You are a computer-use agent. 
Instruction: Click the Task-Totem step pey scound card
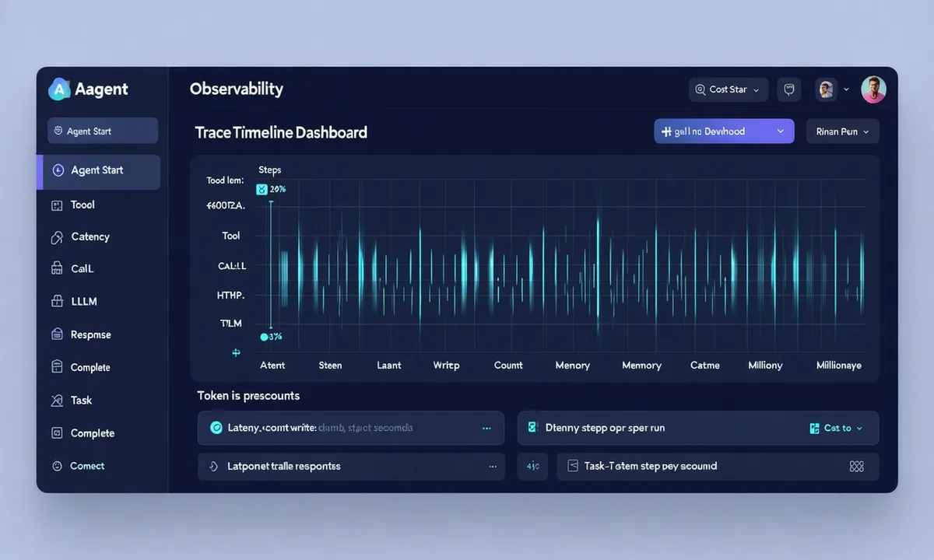pyautogui.click(x=718, y=467)
